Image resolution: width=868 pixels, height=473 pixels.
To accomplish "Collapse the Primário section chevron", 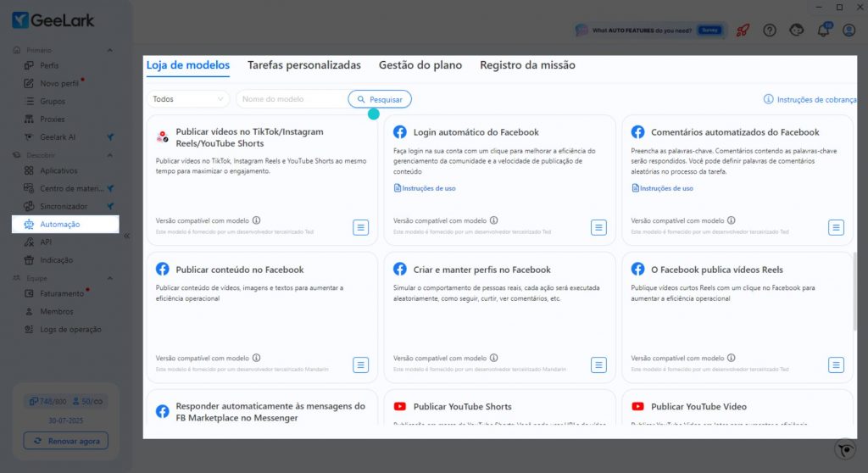I will tap(109, 50).
